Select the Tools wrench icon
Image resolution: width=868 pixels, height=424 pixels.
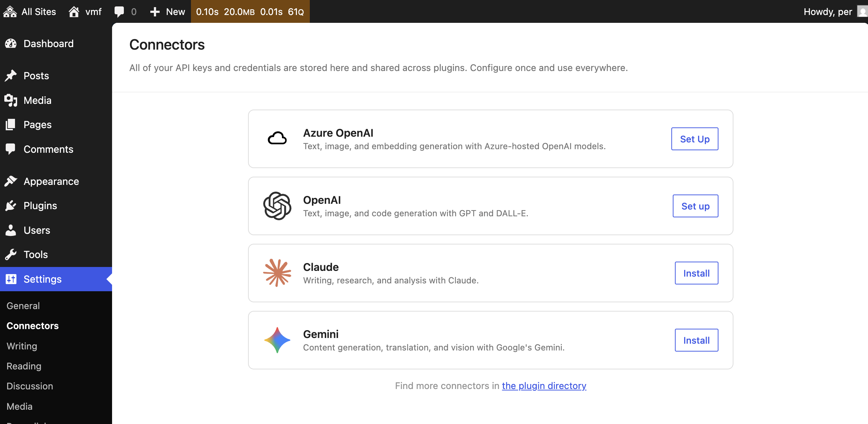11,254
